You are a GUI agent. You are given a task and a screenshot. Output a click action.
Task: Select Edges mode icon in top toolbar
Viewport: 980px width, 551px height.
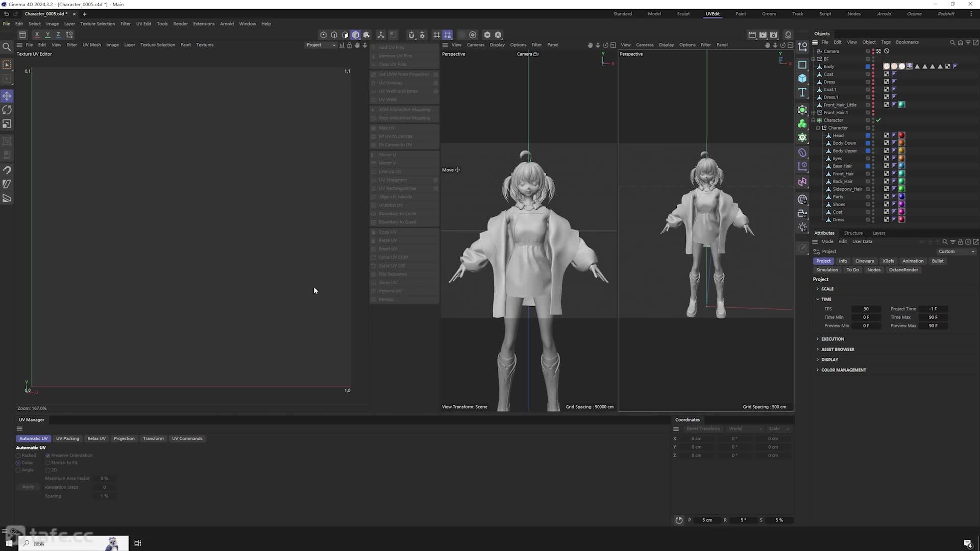click(x=334, y=35)
